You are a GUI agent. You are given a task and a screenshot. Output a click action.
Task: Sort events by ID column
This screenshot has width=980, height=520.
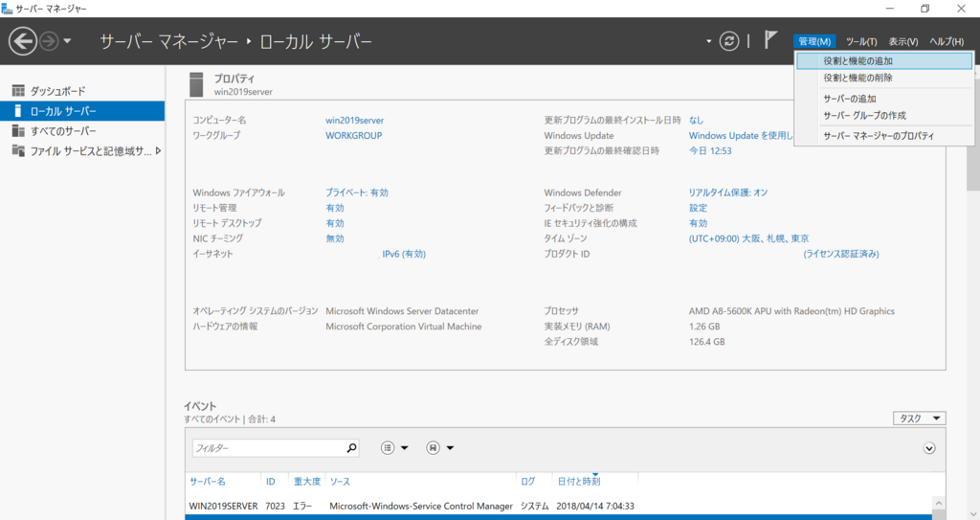271,481
